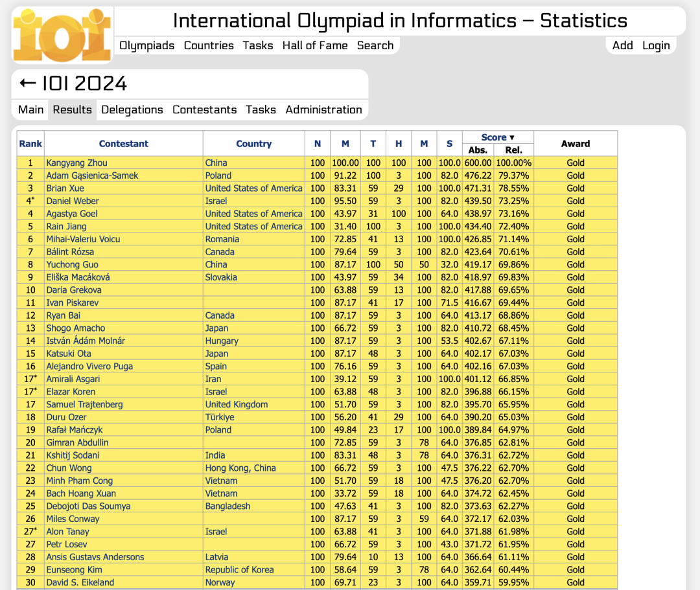Image resolution: width=700 pixels, height=590 pixels.
Task: Sort by the Contestant column header
Action: [x=124, y=144]
